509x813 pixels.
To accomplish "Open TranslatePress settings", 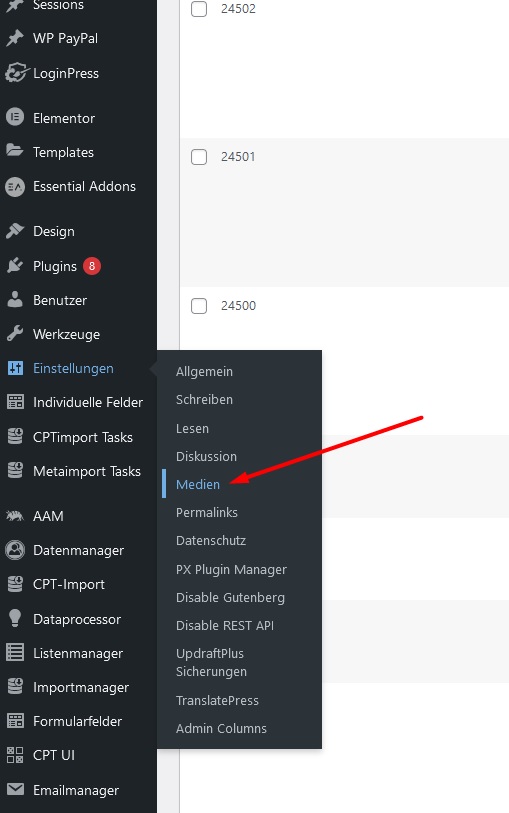I will [217, 701].
